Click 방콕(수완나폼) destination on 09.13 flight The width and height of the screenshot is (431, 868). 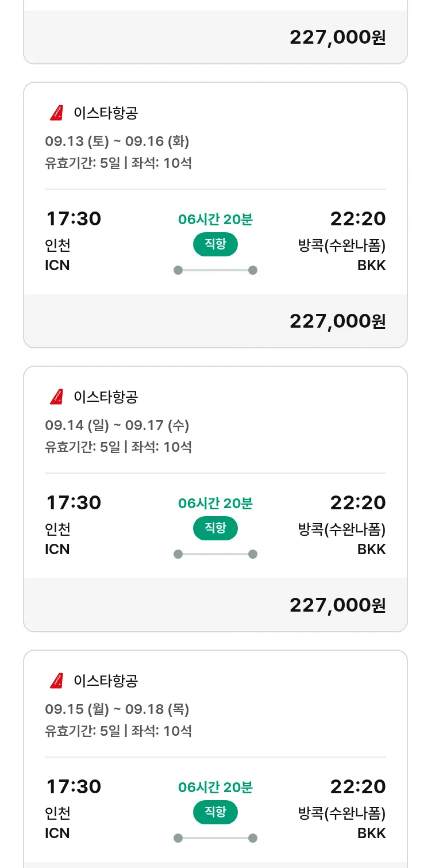pos(341,245)
